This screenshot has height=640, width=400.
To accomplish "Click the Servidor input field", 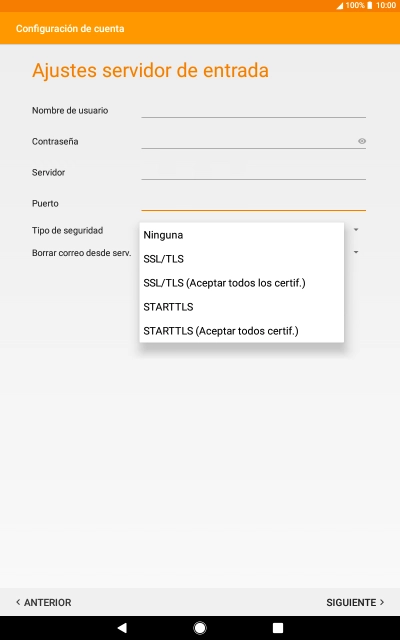I will pos(253,172).
